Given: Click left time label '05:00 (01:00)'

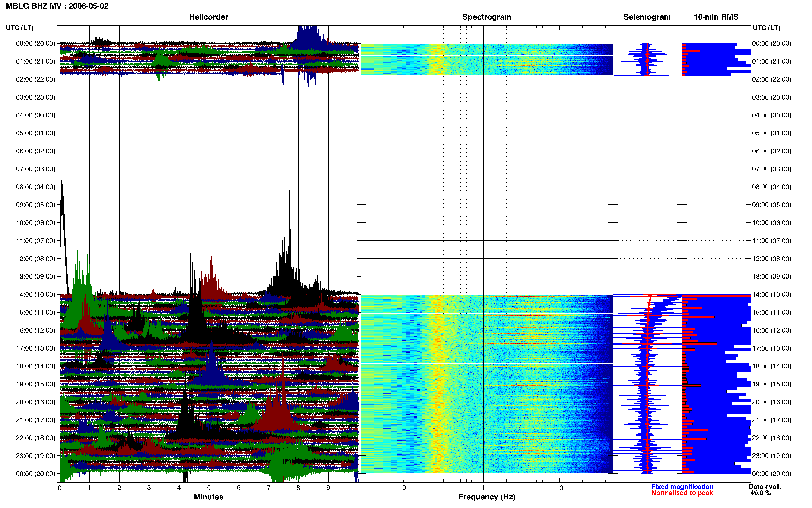Looking at the screenshot, I should [x=36, y=133].
